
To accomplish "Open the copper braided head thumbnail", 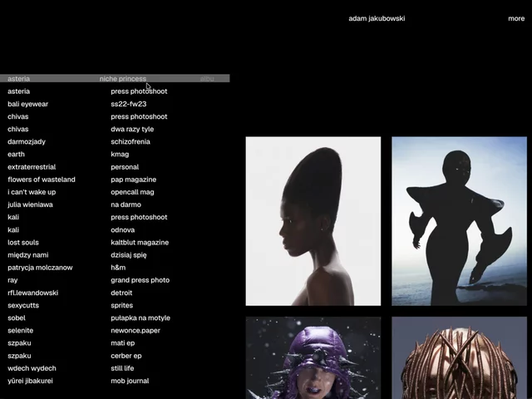I will point(459,358).
